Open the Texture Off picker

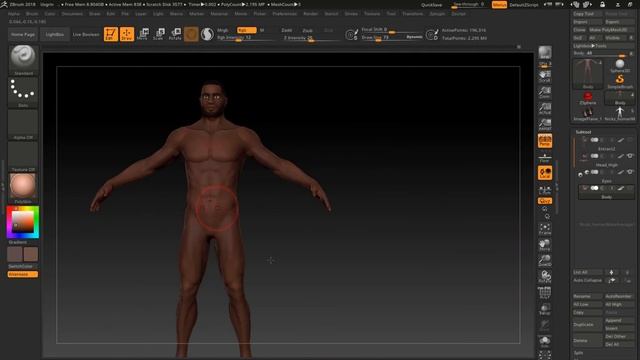(x=23, y=156)
